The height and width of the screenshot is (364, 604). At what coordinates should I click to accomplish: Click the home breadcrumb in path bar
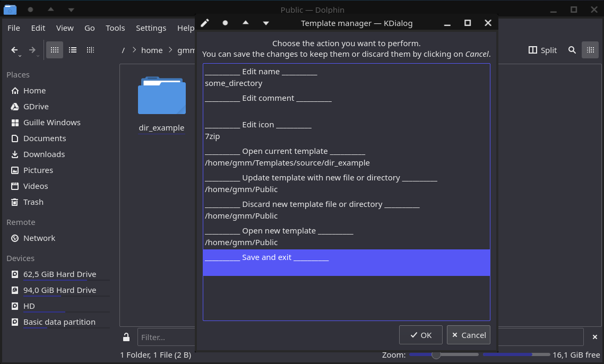[x=152, y=50]
